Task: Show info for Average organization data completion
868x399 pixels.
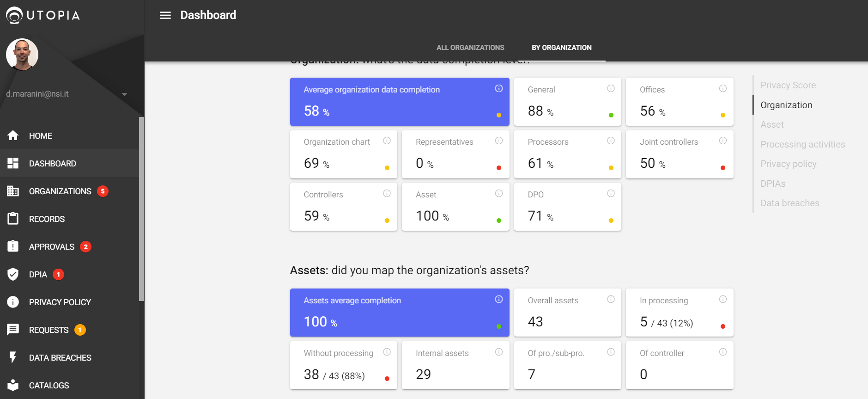Action: pyautogui.click(x=499, y=88)
